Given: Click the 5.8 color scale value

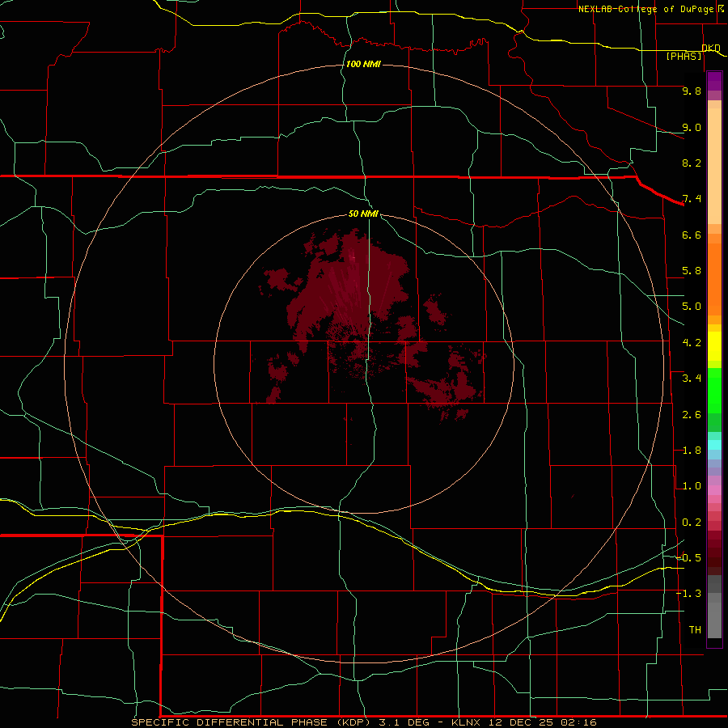Looking at the screenshot, I should tap(692, 271).
